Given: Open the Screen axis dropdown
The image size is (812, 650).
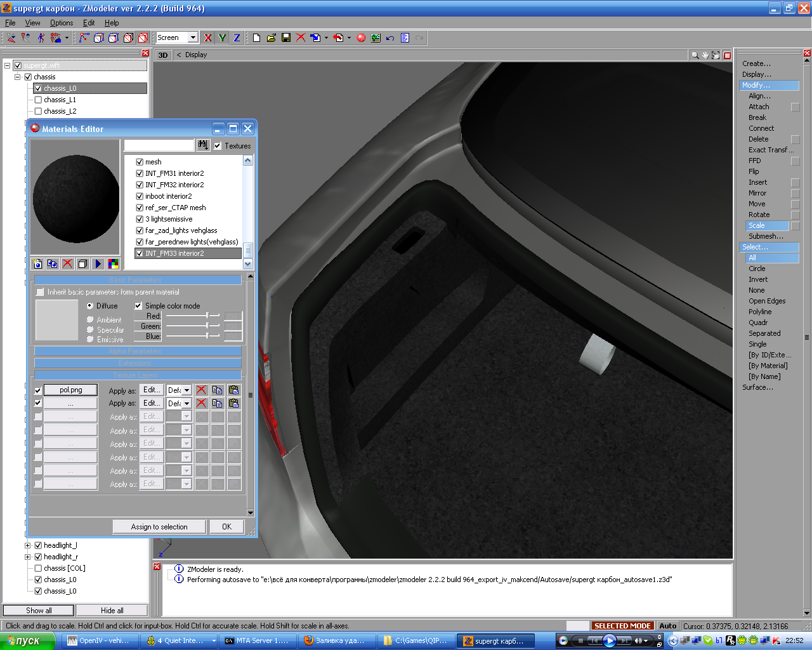Looking at the screenshot, I should [x=193, y=37].
